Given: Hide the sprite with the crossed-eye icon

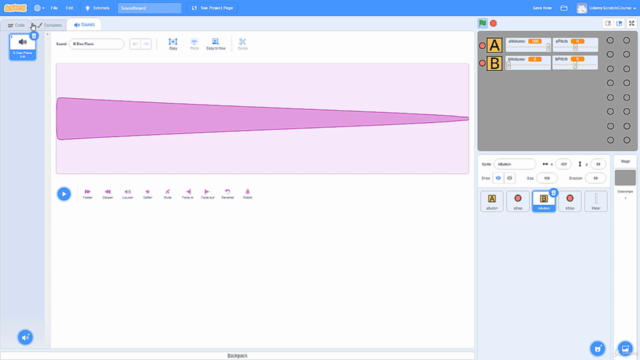Looking at the screenshot, I should point(509,178).
